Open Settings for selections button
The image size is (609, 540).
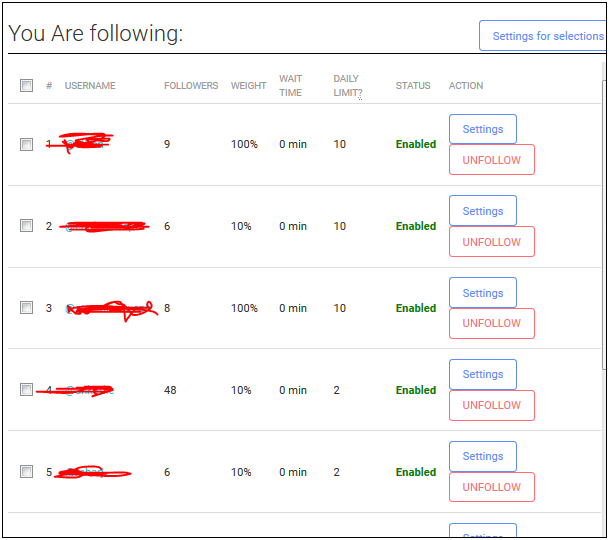(x=543, y=36)
